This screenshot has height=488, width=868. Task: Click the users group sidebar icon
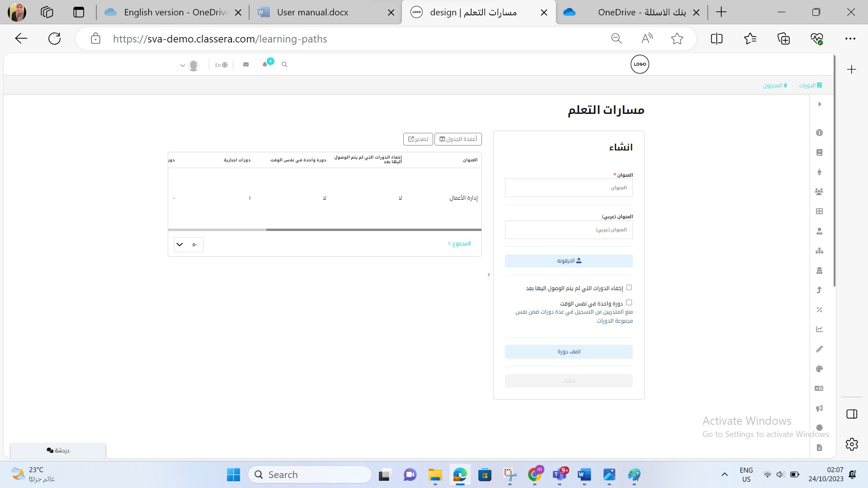point(819,192)
